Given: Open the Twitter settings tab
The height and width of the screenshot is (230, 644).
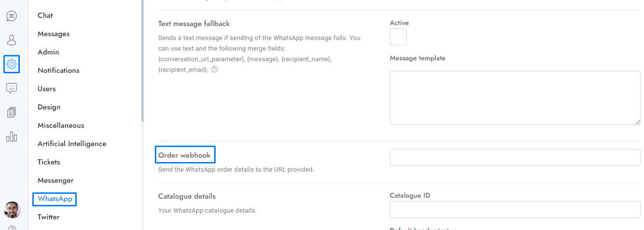Looking at the screenshot, I should click(49, 217).
